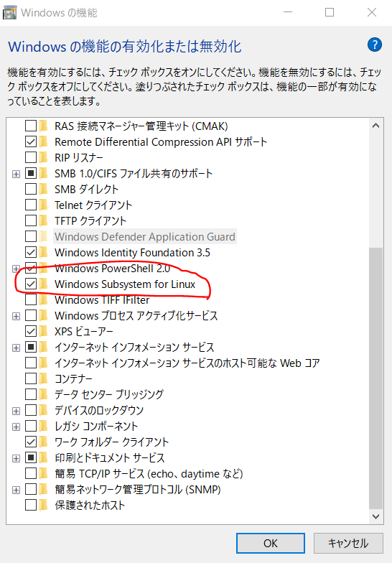The image size is (392, 563).
Task: Click the blue help question mark icon
Action: click(x=375, y=45)
